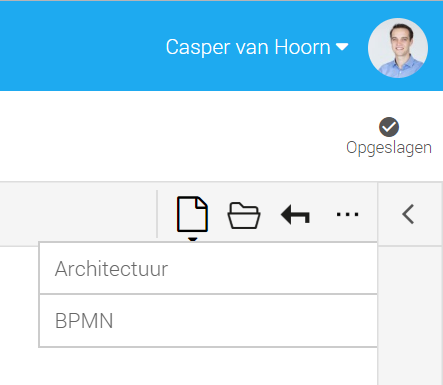The image size is (443, 385).
Task: Choose BPMN from the dropdown list
Action: point(208,321)
